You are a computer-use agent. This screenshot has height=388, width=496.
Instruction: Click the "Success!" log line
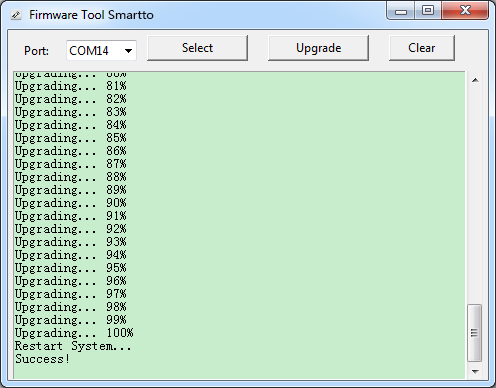point(42,359)
